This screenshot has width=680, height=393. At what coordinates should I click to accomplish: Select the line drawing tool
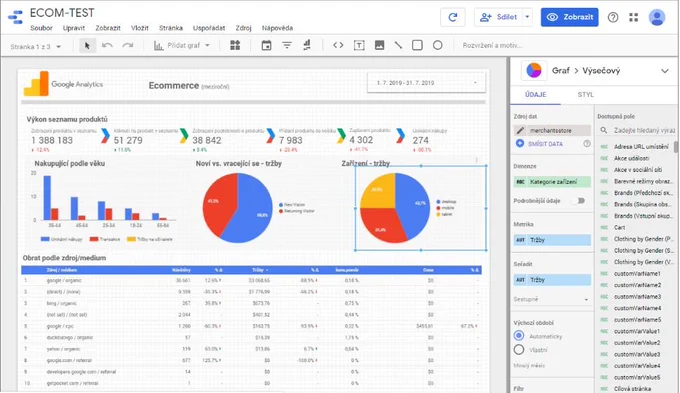point(398,45)
